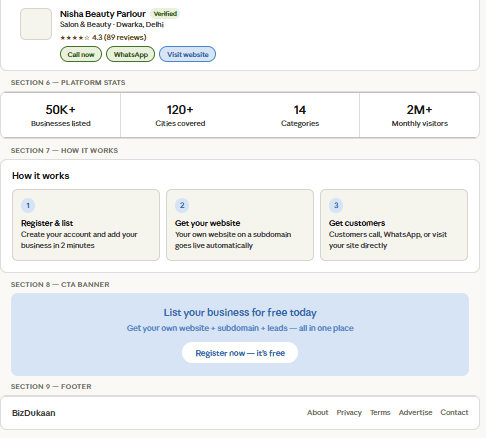Click the Get your website step heading
The height and width of the screenshot is (438, 486).
coord(207,223)
